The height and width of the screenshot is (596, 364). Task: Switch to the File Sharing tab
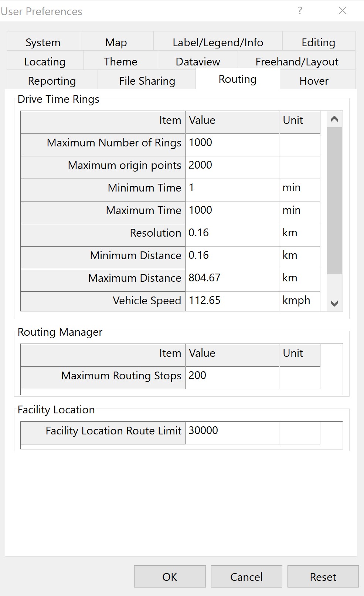pos(147,81)
